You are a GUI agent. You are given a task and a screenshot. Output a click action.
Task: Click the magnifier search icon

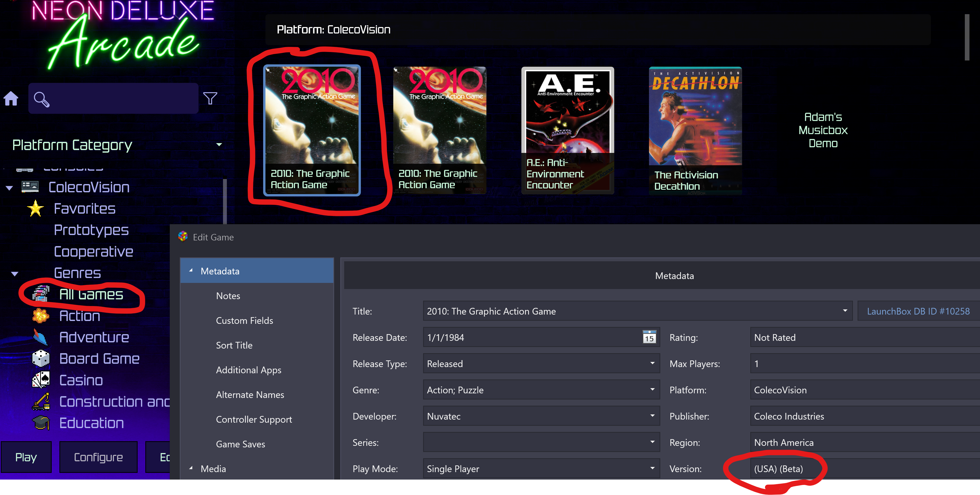[41, 99]
